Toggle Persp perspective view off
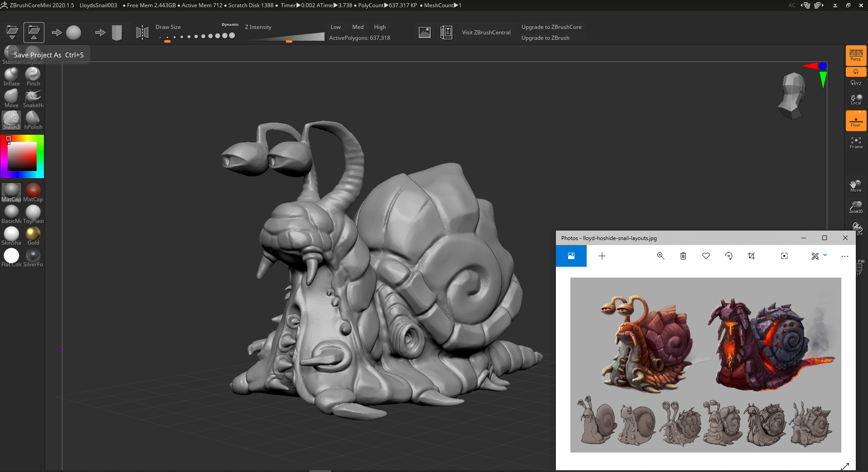The width and height of the screenshot is (868, 472). pos(856,55)
